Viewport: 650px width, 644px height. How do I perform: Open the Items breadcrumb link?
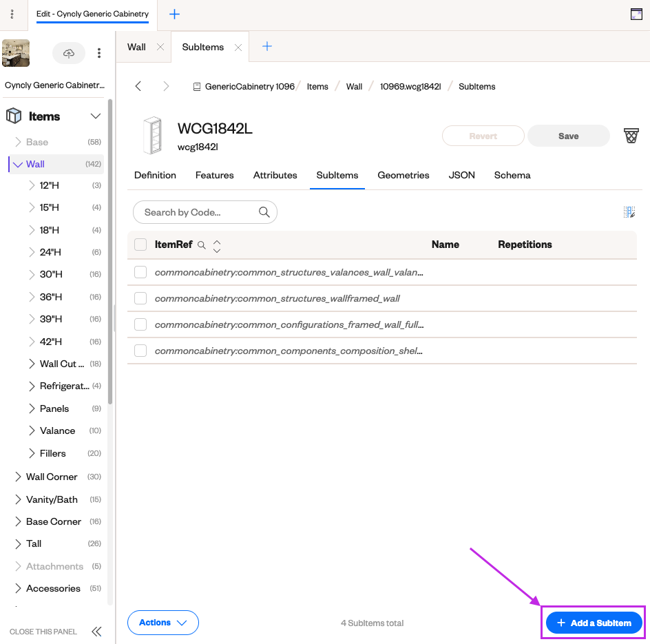[x=317, y=87]
